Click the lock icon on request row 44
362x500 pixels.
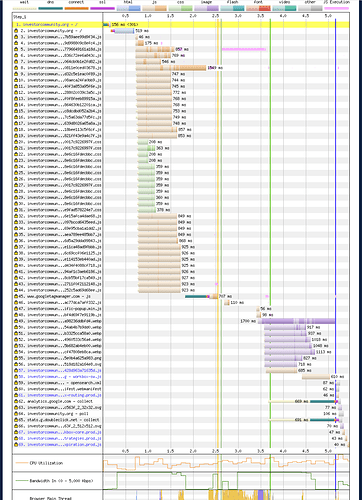tap(16, 290)
